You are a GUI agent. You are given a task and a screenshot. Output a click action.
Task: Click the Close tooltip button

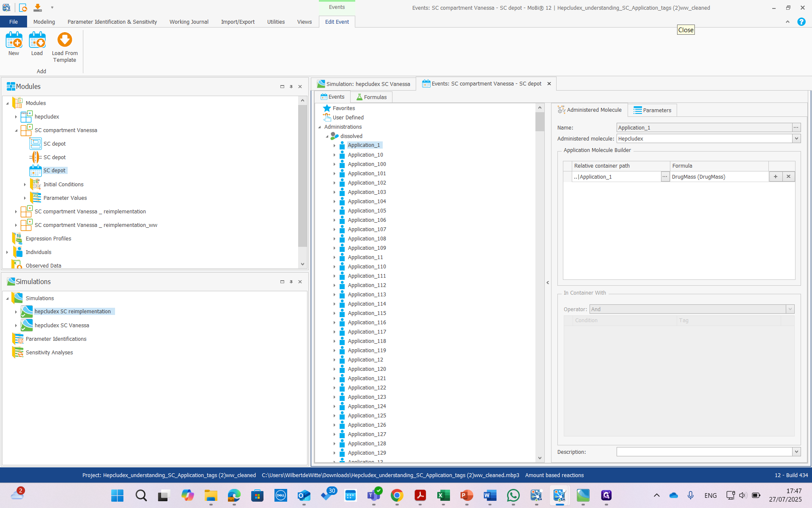(x=686, y=30)
